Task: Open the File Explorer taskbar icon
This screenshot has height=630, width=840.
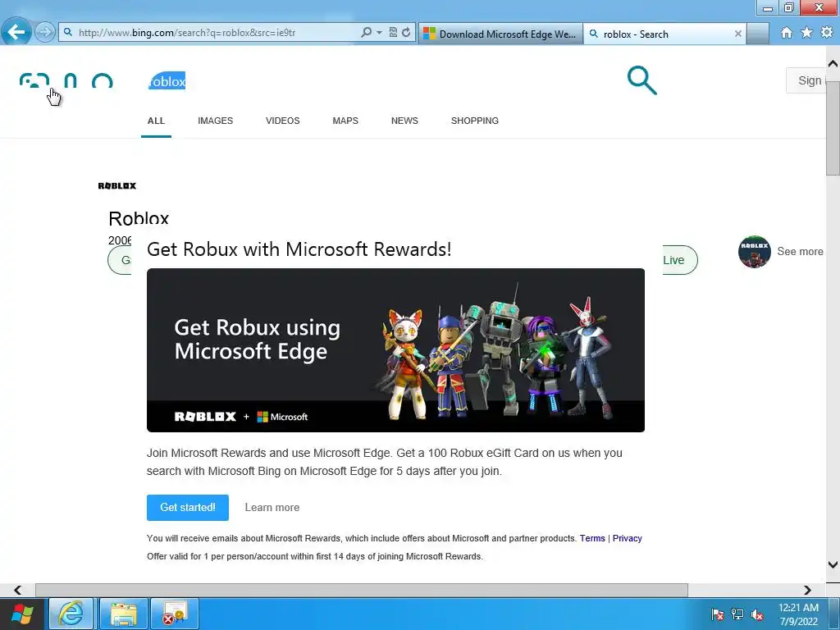Action: coord(124,614)
